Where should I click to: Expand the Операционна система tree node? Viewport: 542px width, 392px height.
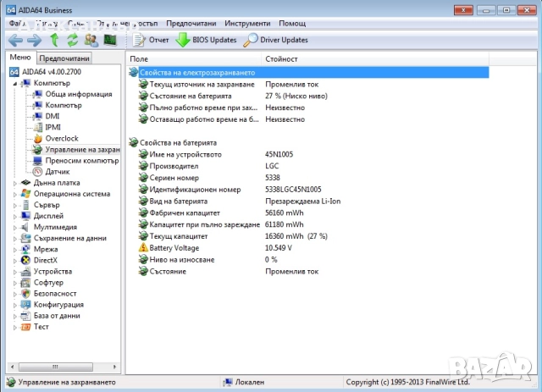click(x=15, y=193)
